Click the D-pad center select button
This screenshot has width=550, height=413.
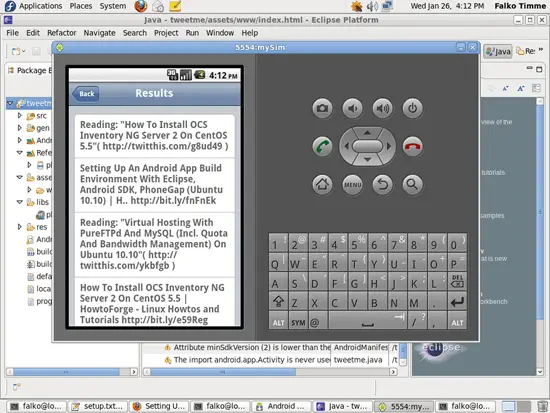pos(367,146)
